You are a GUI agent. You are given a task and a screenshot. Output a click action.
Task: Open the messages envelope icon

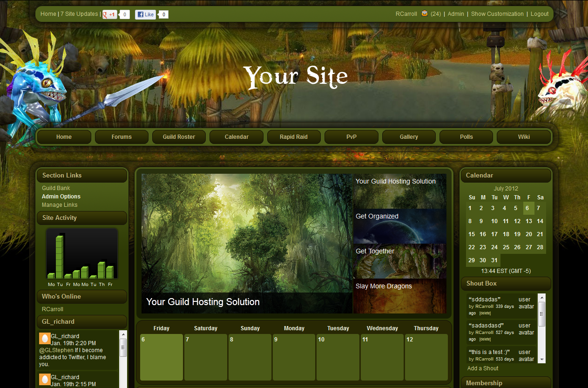point(425,14)
